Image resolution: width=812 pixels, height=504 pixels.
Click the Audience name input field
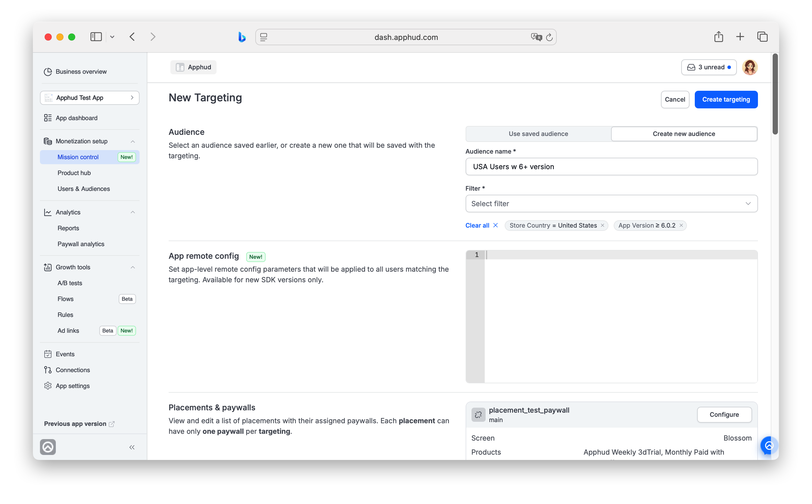pyautogui.click(x=612, y=167)
